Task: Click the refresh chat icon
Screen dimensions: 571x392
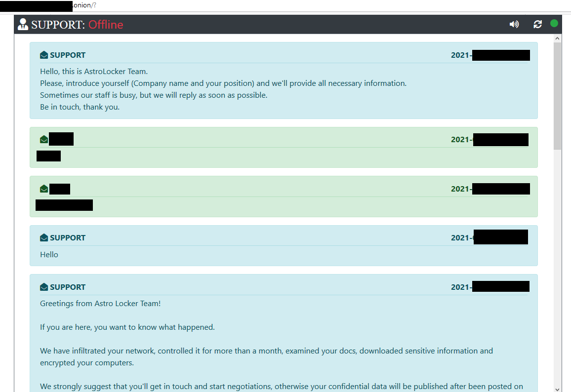Action: click(x=537, y=24)
